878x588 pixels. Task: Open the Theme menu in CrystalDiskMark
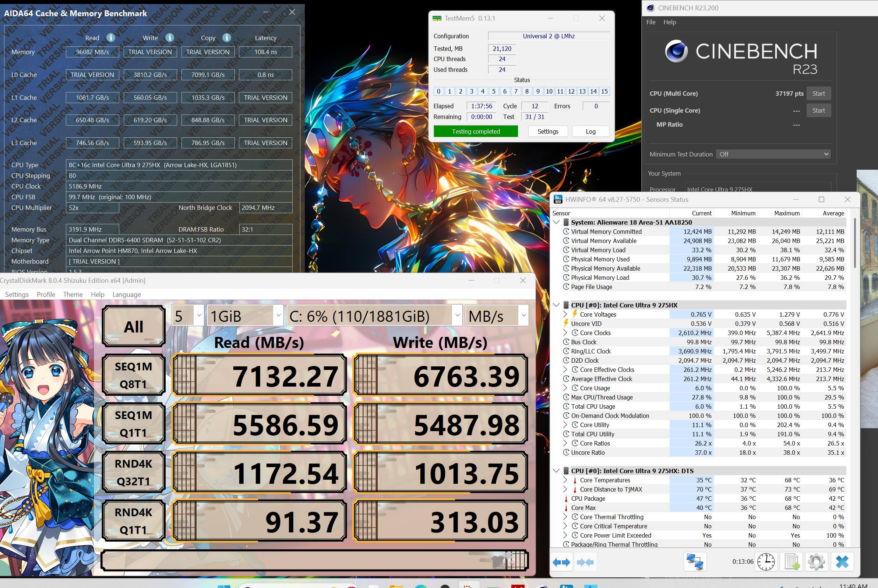tap(73, 295)
